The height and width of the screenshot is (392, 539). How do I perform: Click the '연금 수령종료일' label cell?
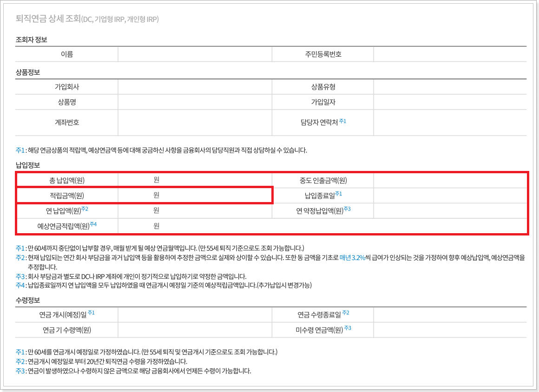pos(323,315)
